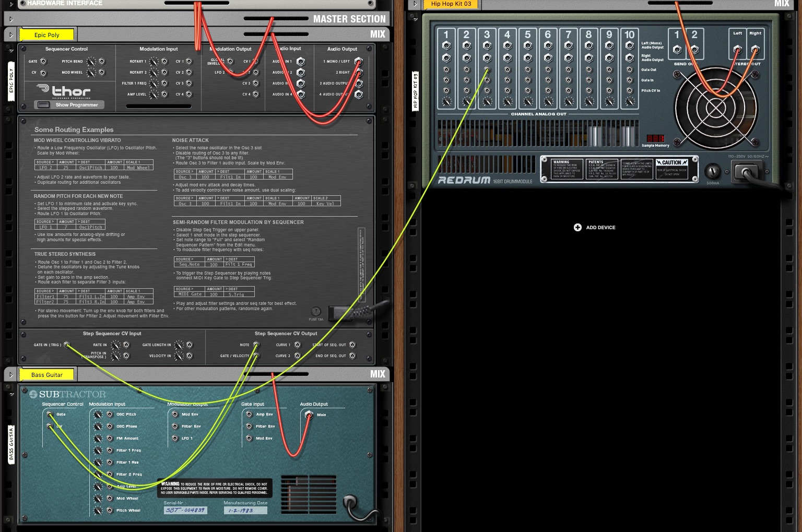
Task: Click Subtractor's Mod Wheel modulation input jack
Action: tap(110, 499)
